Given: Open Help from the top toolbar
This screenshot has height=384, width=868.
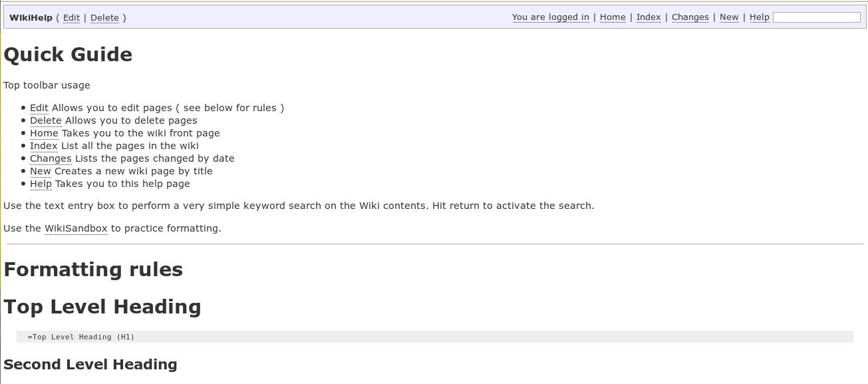Looking at the screenshot, I should point(759,17).
